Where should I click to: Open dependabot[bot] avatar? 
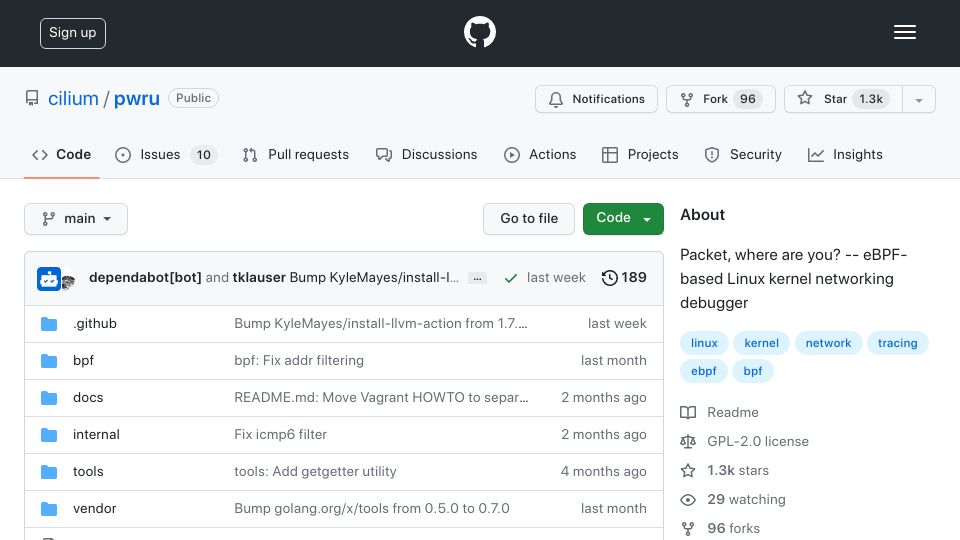[x=48, y=279]
